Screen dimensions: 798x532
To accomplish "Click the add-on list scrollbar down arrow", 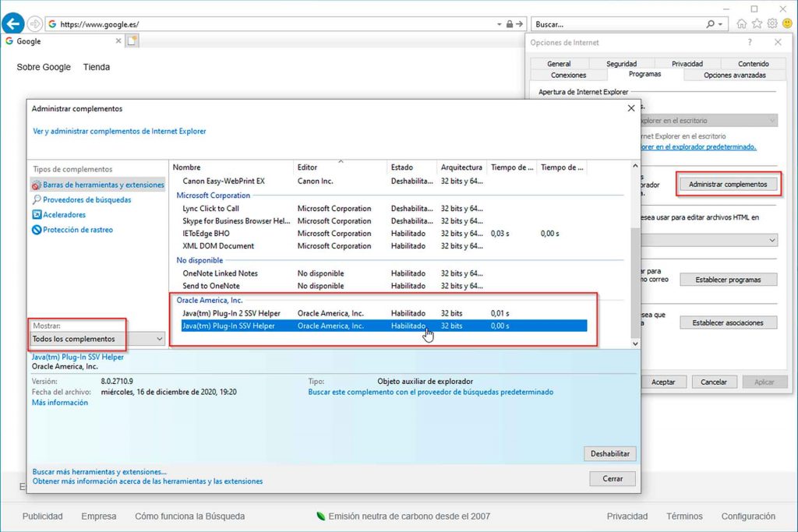I will [635, 344].
